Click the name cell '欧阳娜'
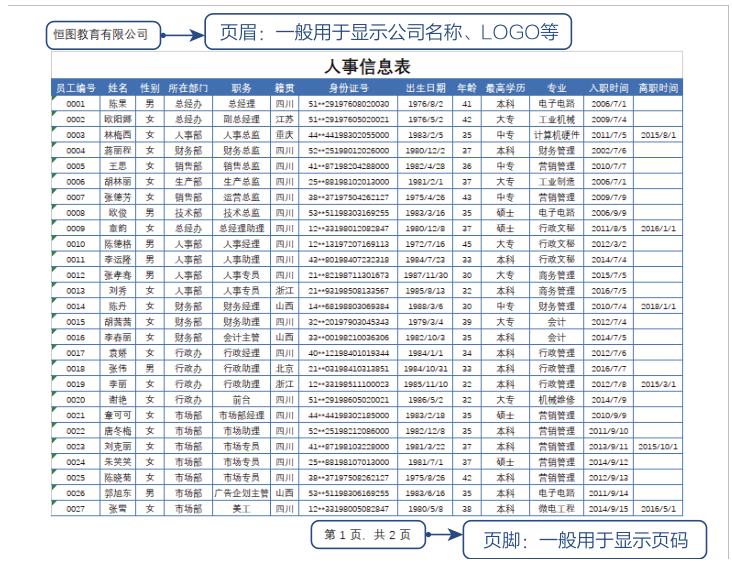This screenshot has width=732, height=564. tap(118, 120)
